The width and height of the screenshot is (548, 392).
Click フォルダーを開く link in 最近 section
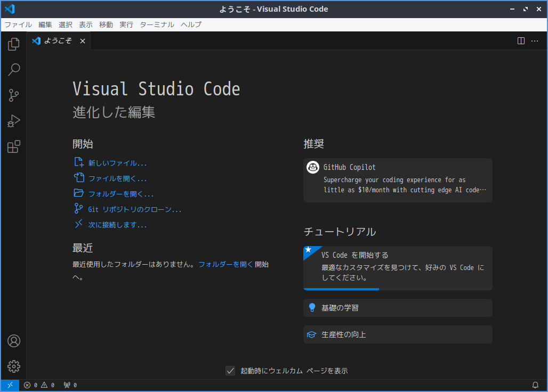(x=225, y=264)
